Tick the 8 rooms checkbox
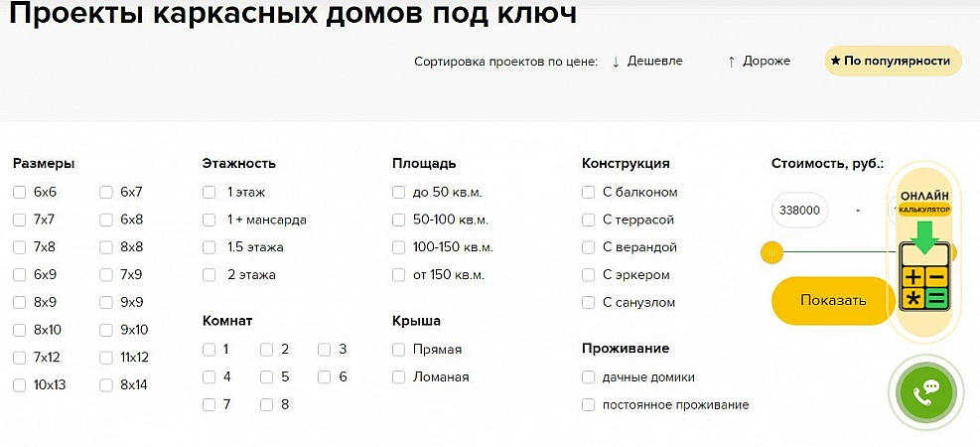The width and height of the screenshot is (980, 447). click(x=267, y=405)
